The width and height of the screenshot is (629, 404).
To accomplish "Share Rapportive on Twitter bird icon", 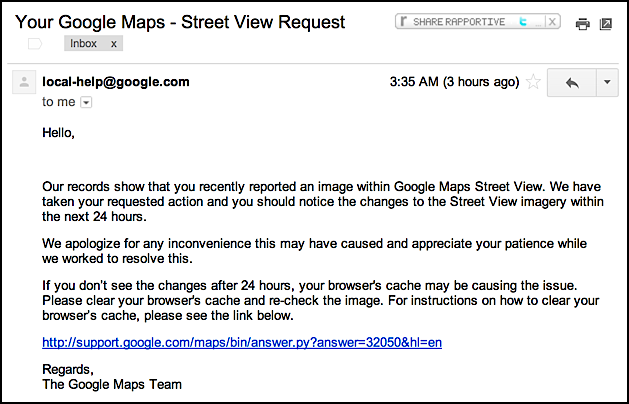I will pos(523,22).
